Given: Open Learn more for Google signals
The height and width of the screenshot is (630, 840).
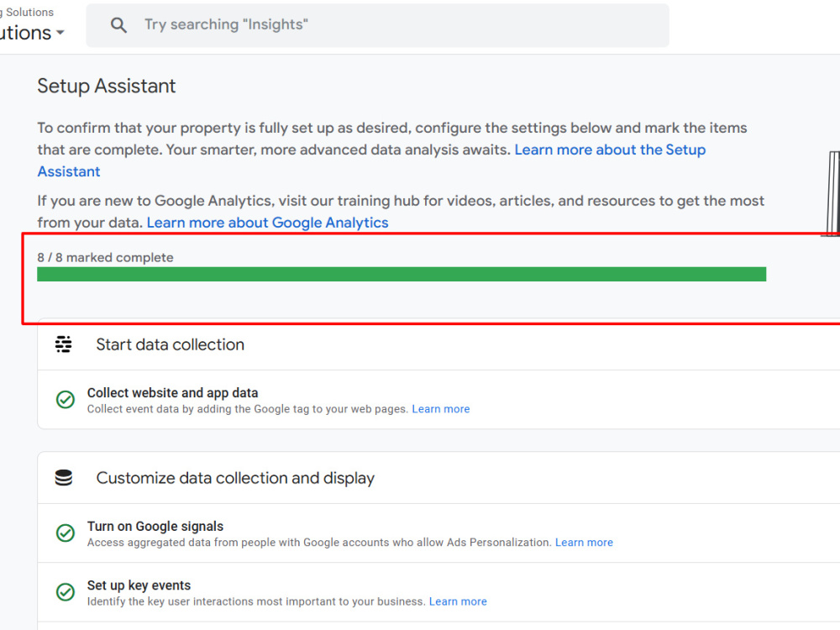Looking at the screenshot, I should 584,543.
